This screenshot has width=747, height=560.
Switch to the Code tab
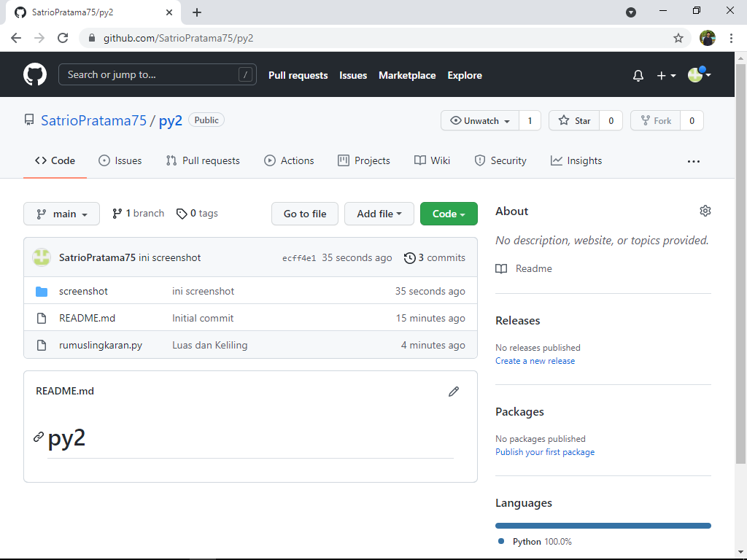[x=55, y=161]
